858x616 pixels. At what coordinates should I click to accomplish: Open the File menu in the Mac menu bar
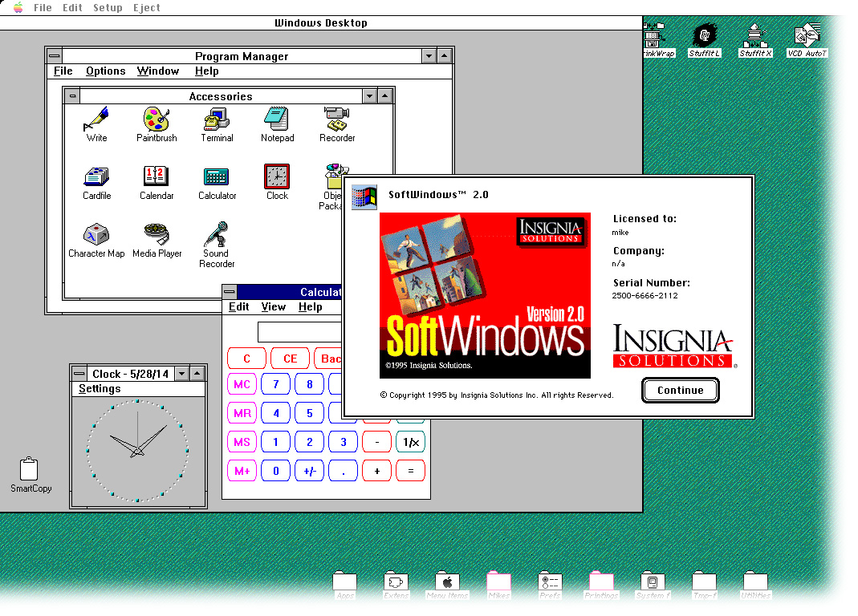(x=43, y=8)
